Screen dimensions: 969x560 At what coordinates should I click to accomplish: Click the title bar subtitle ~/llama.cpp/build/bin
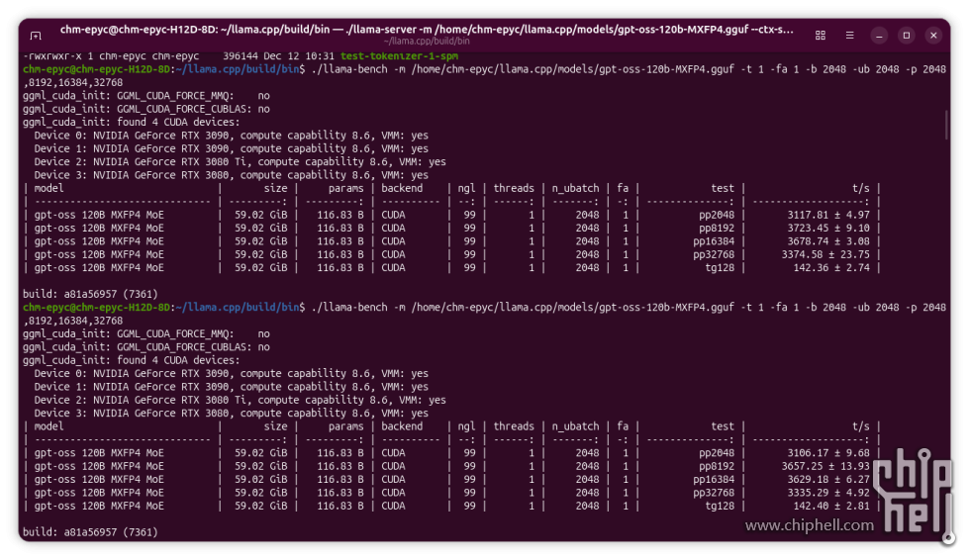point(427,41)
